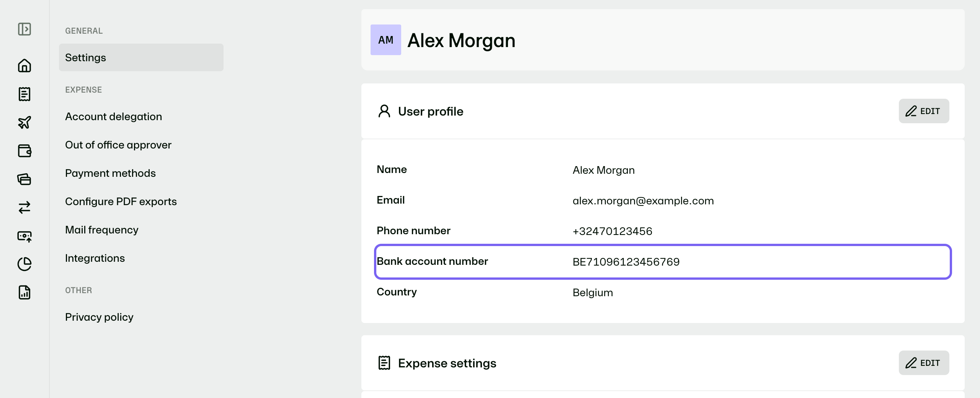Click the bank account BE71096123456769
This screenshot has height=398, width=980.
tap(626, 262)
